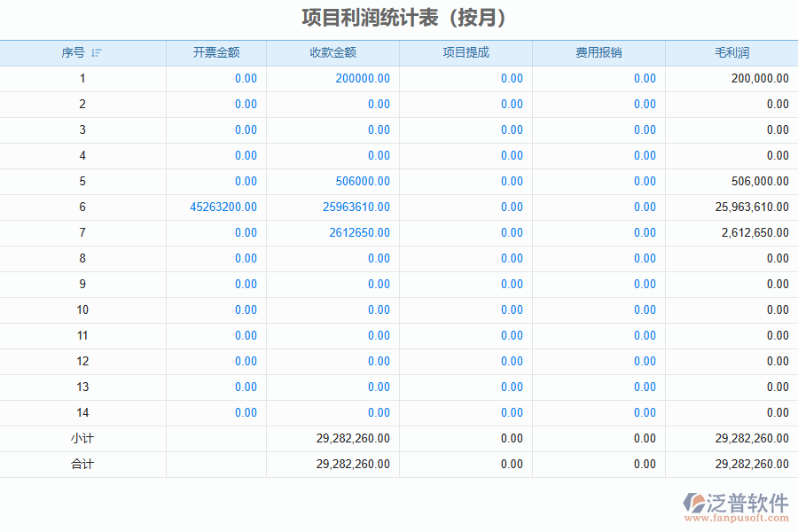The height and width of the screenshot is (532, 798).
Task: Click row 1's 开票金额 0.00 link
Action: coord(246,78)
